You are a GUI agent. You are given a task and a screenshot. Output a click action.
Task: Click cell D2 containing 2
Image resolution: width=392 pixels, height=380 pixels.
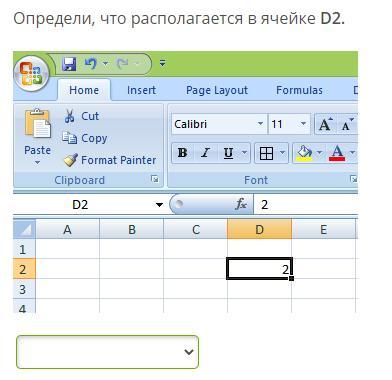tap(260, 269)
